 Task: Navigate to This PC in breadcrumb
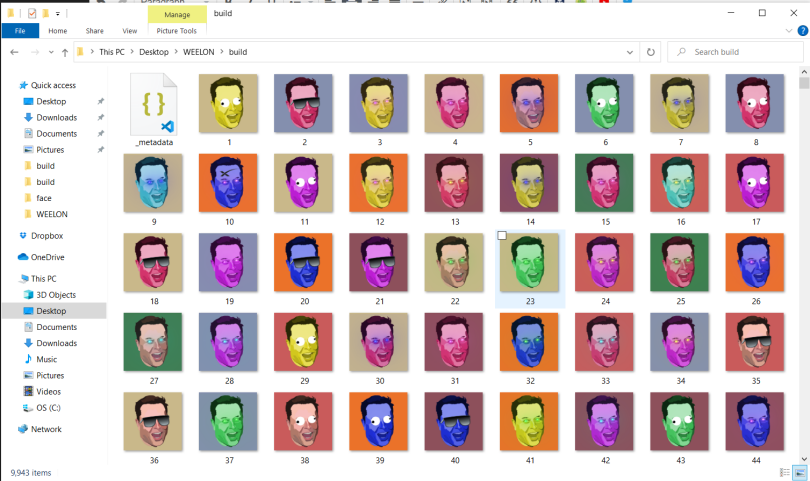coord(112,52)
